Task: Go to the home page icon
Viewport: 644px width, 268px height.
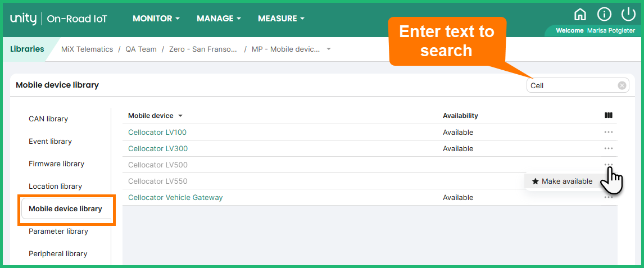Action: tap(580, 15)
